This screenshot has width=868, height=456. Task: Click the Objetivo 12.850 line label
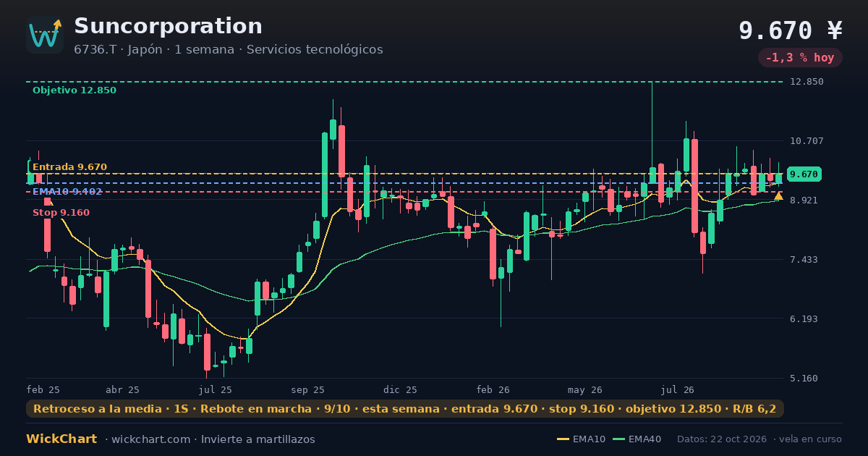click(x=75, y=90)
